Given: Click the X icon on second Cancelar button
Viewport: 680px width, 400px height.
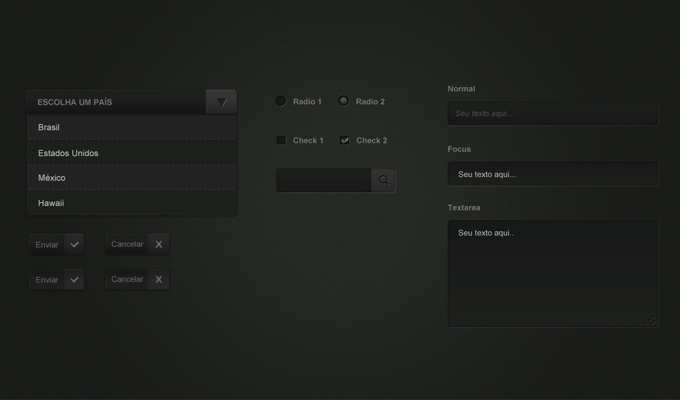Looking at the screenshot, I should 158,279.
